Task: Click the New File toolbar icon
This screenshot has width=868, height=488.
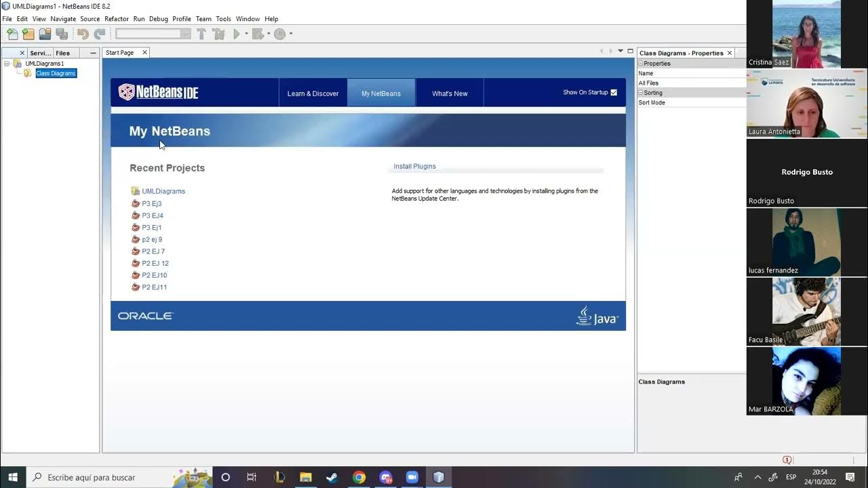Action: pos(12,34)
